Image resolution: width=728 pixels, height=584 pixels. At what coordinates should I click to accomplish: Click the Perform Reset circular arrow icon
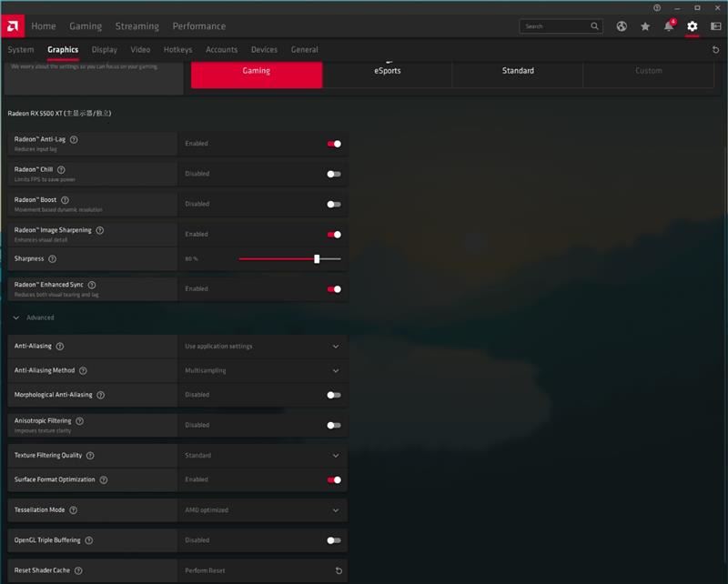pyautogui.click(x=339, y=571)
